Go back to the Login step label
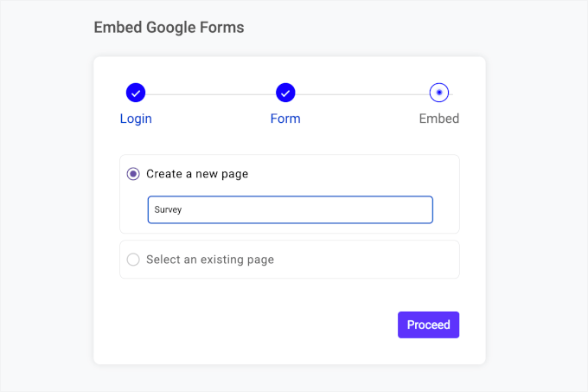Screen dimensions: 588x392 (x=136, y=119)
